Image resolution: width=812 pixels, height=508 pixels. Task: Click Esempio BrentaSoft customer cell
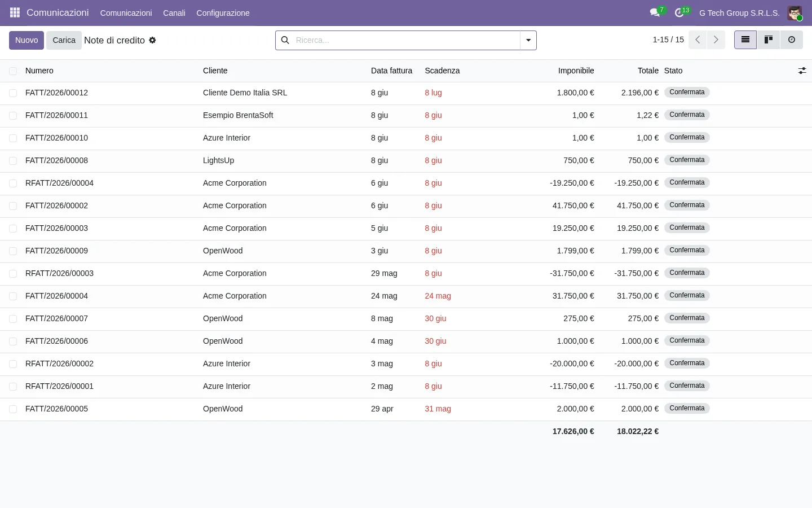238,115
